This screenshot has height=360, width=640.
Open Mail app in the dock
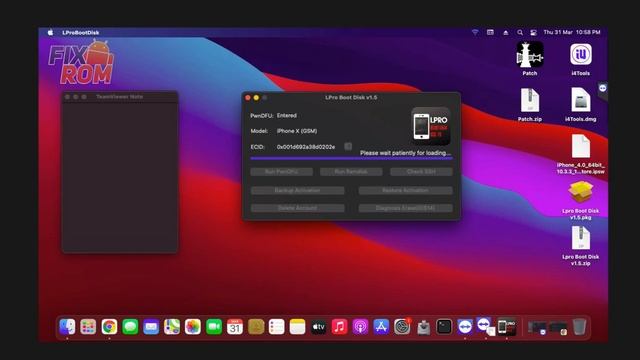point(151,327)
